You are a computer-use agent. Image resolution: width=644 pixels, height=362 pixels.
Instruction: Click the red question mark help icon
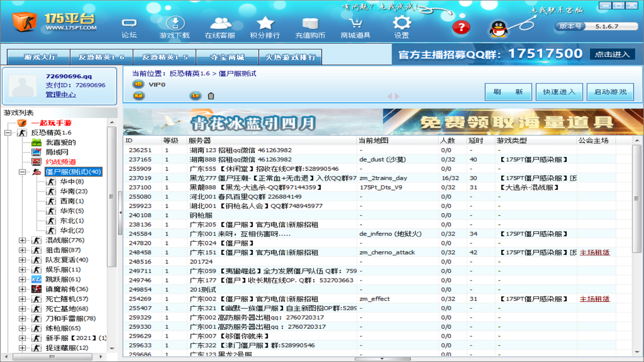(461, 27)
